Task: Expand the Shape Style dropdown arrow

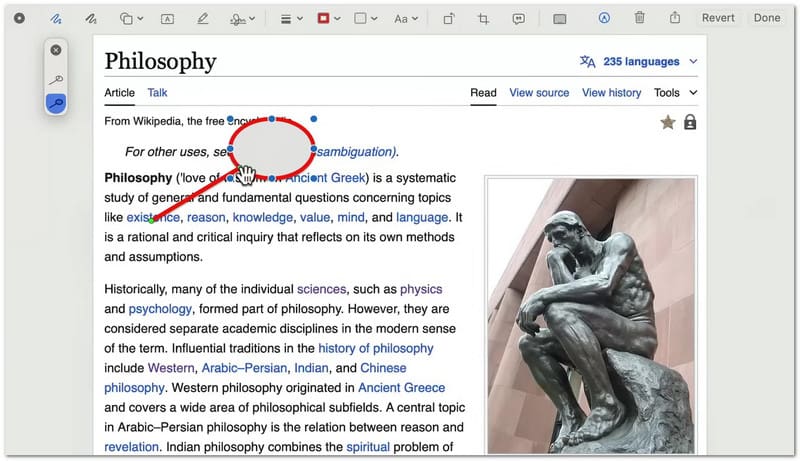Action: [300, 19]
